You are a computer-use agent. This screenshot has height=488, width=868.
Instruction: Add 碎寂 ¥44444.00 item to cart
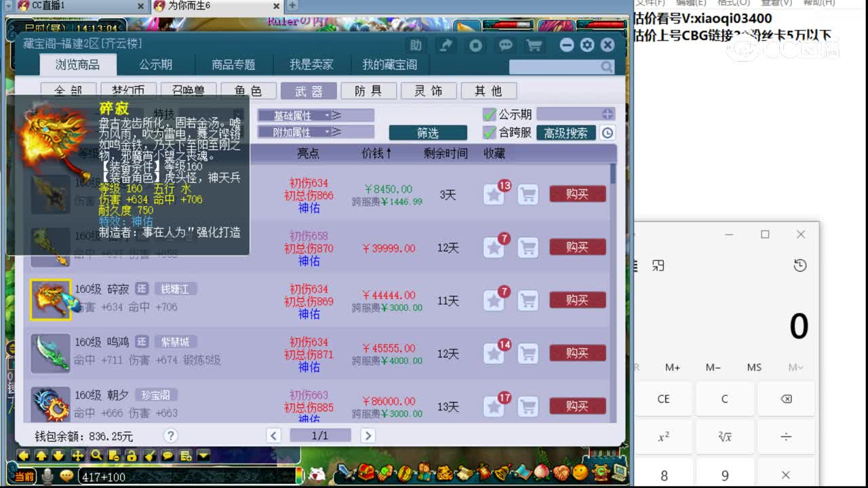point(528,301)
